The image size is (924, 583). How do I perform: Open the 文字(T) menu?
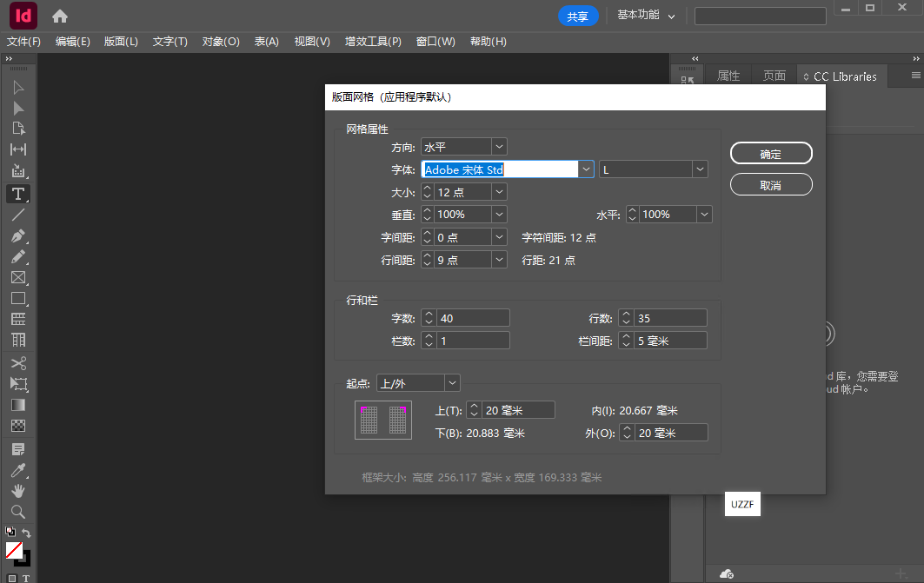click(x=170, y=41)
